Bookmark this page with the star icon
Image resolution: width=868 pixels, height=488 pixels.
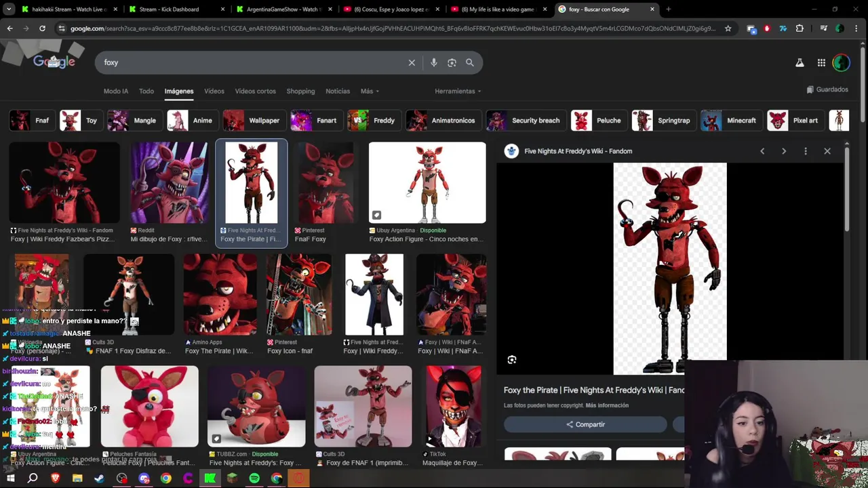click(x=728, y=28)
